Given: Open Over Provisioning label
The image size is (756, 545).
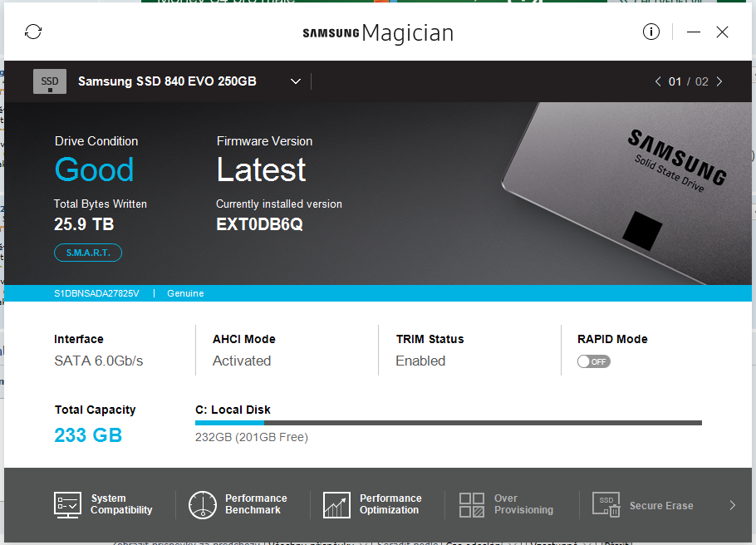Looking at the screenshot, I should tap(523, 504).
